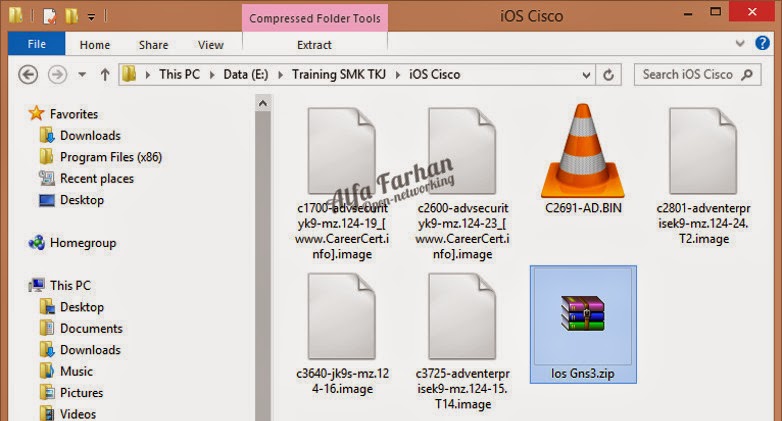782x421 pixels.
Task: Click the Ios Gns3.zip file name
Action: 583,374
